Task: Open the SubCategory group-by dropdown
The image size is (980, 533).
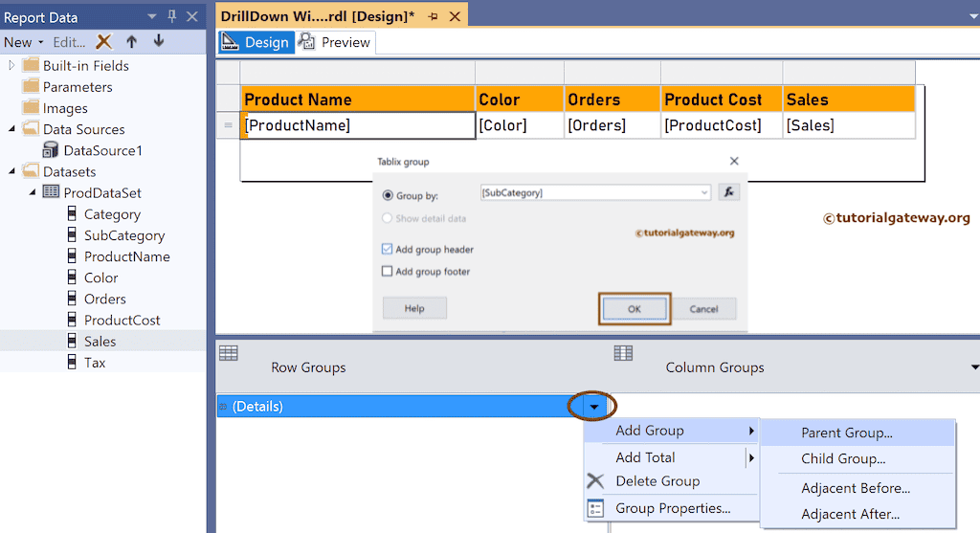Action: click(705, 192)
